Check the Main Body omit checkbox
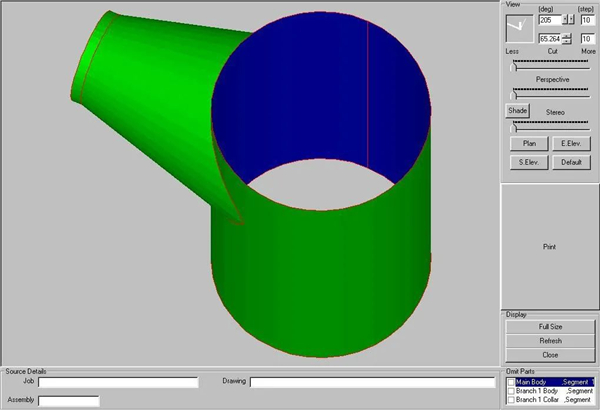The height and width of the screenshot is (410, 600). [x=511, y=382]
